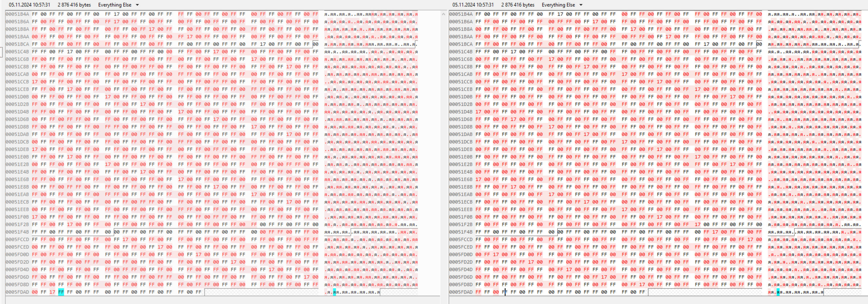Click left pane Everything Else encoding label
Screen dimensions: 868x304
pyautogui.click(x=114, y=5)
